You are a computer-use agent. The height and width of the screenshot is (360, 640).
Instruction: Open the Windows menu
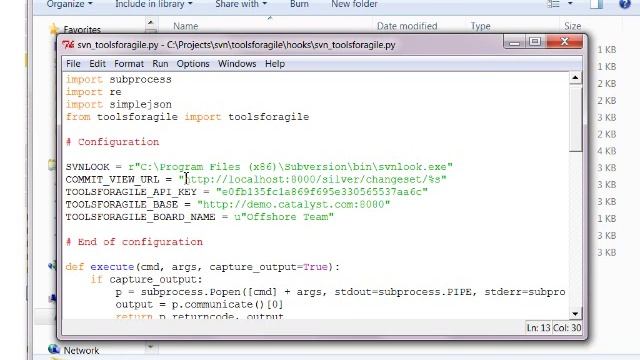(x=237, y=64)
